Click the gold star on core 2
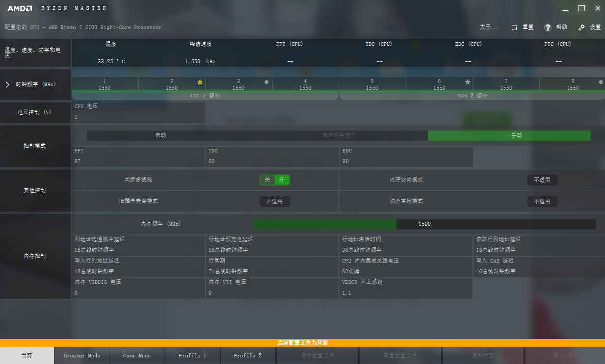The width and height of the screenshot is (605, 364). tap(200, 82)
